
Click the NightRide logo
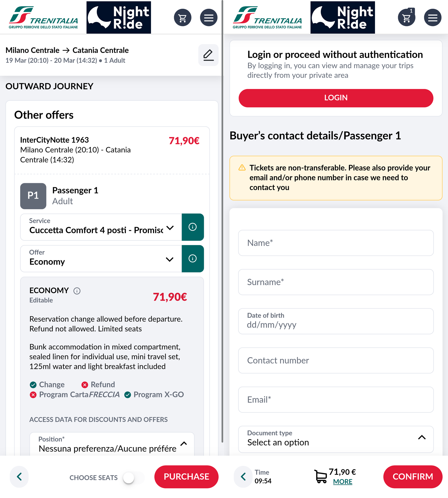point(118,17)
